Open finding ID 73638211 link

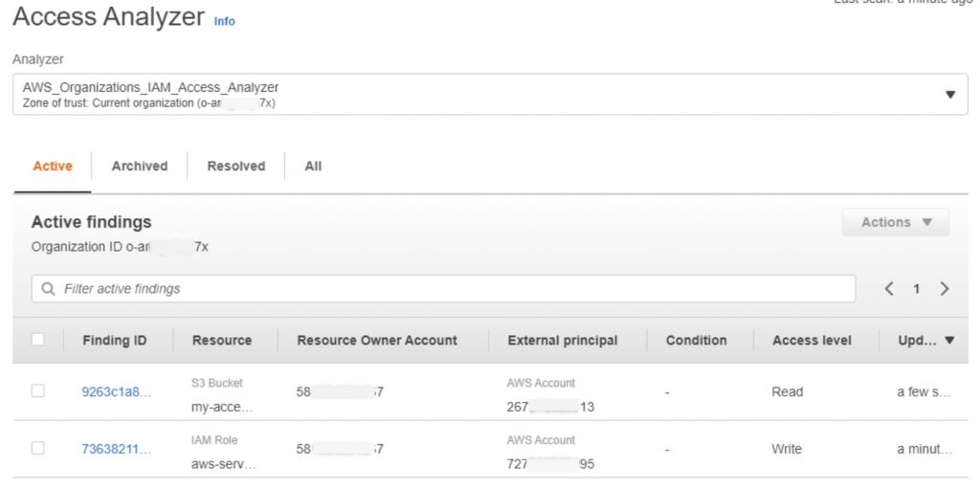coord(116,449)
